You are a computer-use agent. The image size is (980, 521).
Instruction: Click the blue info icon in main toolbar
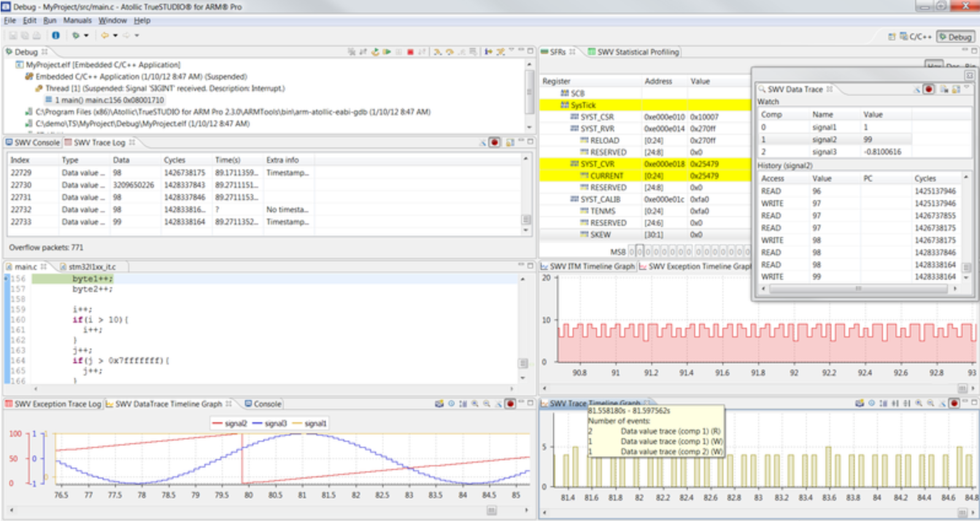tap(55, 36)
